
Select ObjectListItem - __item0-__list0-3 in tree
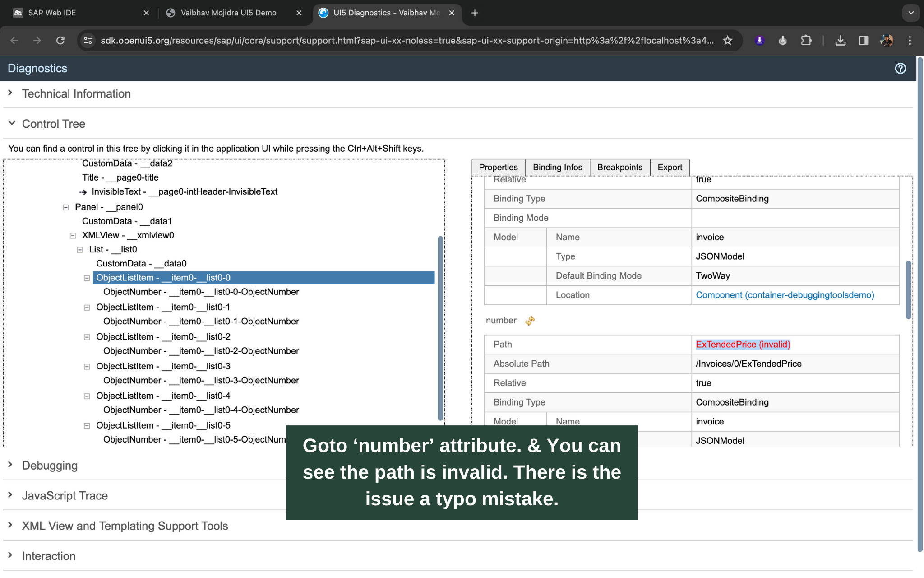click(x=163, y=366)
